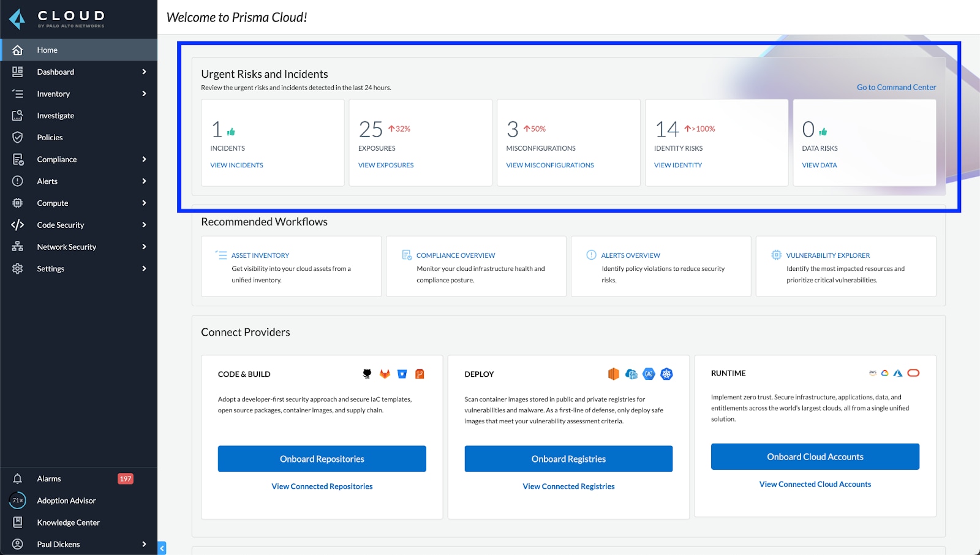Click the Vulnerability Explorer workflow icon
Screen dimensions: 980x555
pos(776,255)
